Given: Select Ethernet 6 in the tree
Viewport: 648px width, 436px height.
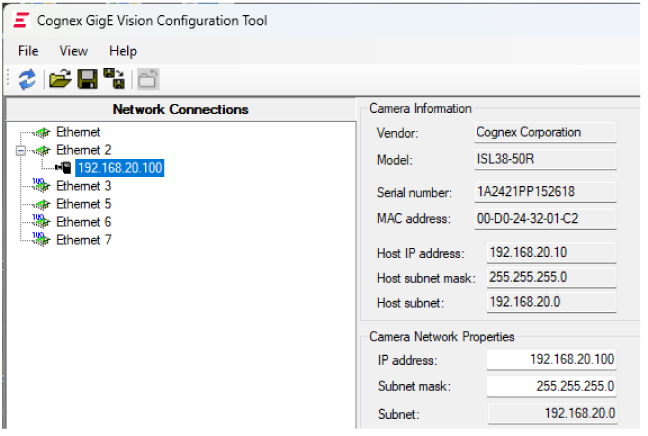Looking at the screenshot, I should pos(83,222).
